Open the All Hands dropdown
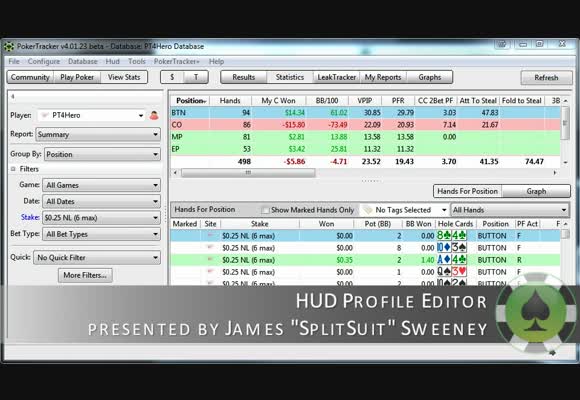The height and width of the screenshot is (400, 580). click(510, 210)
